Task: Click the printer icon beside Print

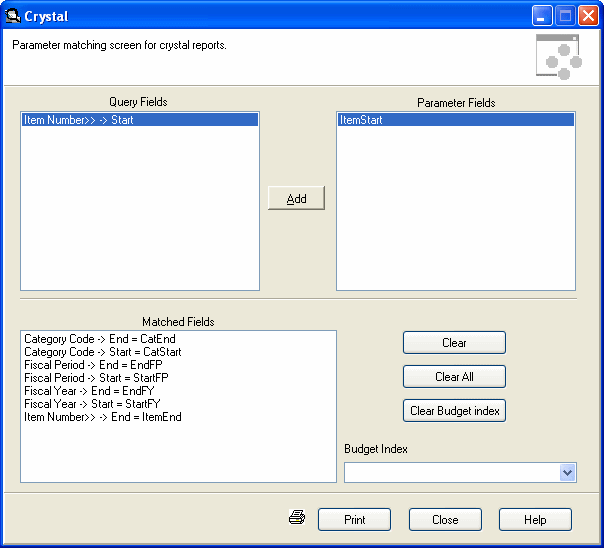Action: click(x=296, y=518)
